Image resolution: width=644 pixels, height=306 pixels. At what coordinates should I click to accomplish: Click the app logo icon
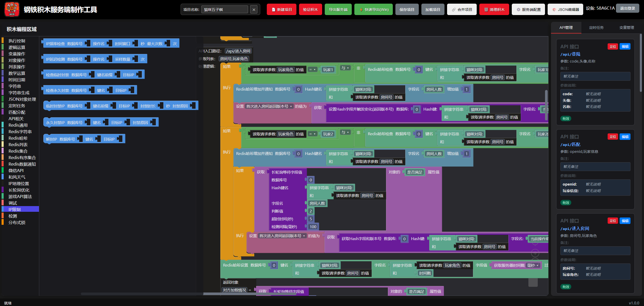click(12, 9)
